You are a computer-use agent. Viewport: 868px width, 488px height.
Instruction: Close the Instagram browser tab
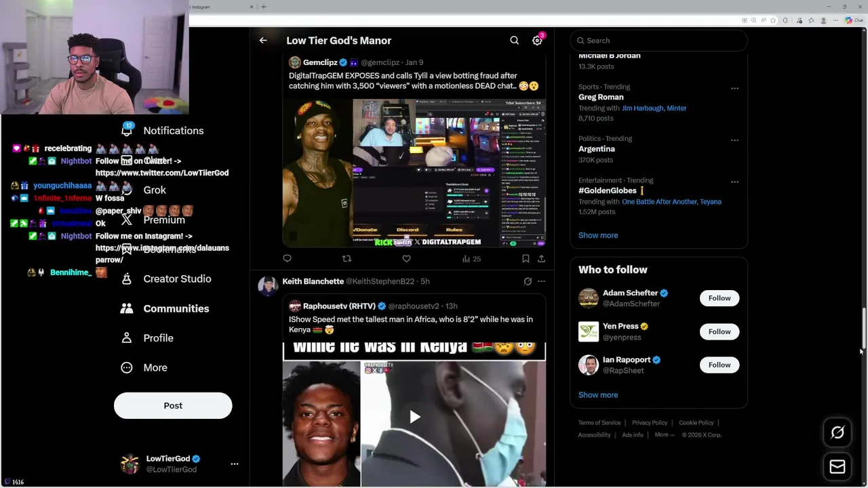point(252,7)
